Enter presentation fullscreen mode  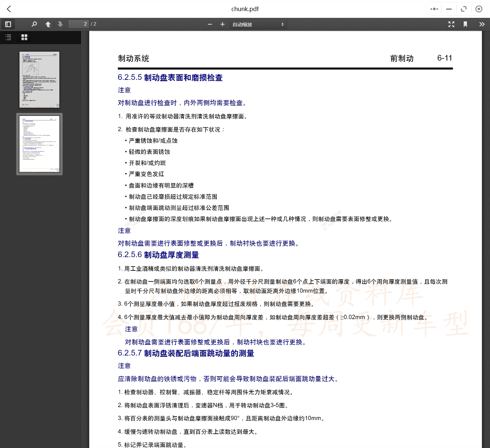coord(451,24)
